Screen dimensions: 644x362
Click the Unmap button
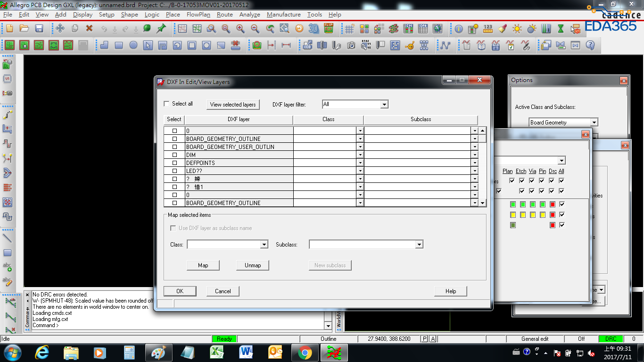tap(253, 265)
